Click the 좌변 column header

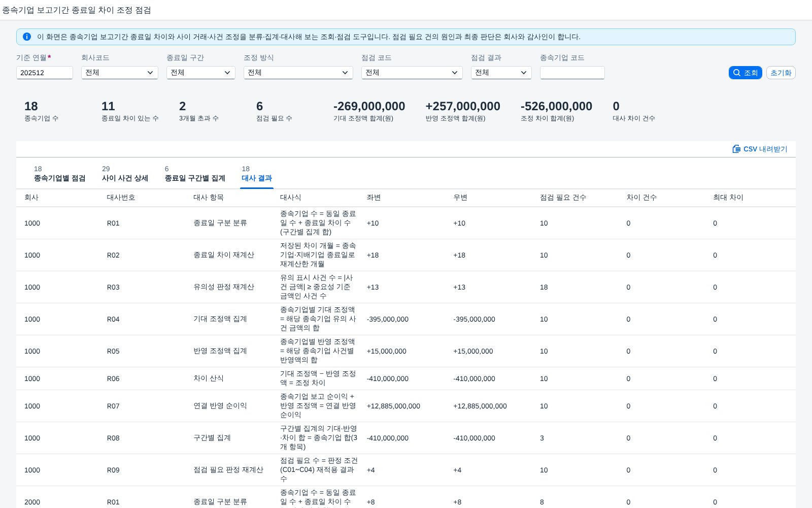[x=374, y=198]
